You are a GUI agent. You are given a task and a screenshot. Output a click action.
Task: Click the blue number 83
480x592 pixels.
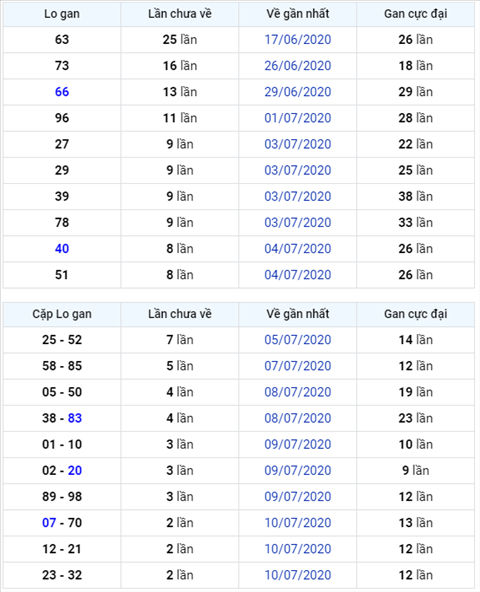pos(75,418)
